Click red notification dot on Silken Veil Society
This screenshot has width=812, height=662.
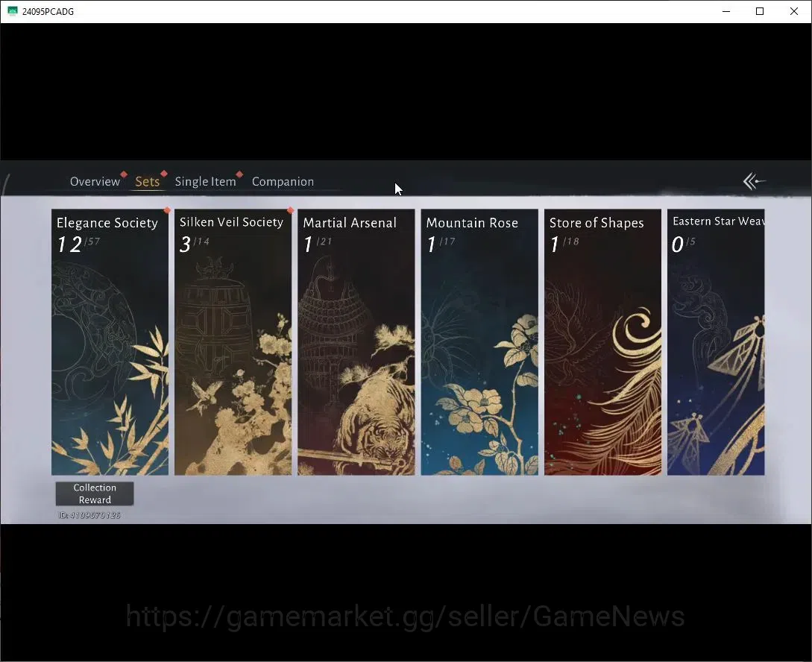point(290,210)
